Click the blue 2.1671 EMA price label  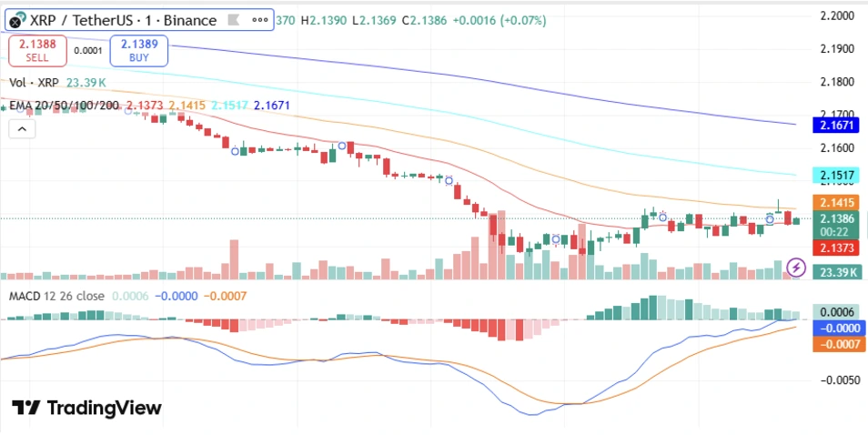click(836, 125)
